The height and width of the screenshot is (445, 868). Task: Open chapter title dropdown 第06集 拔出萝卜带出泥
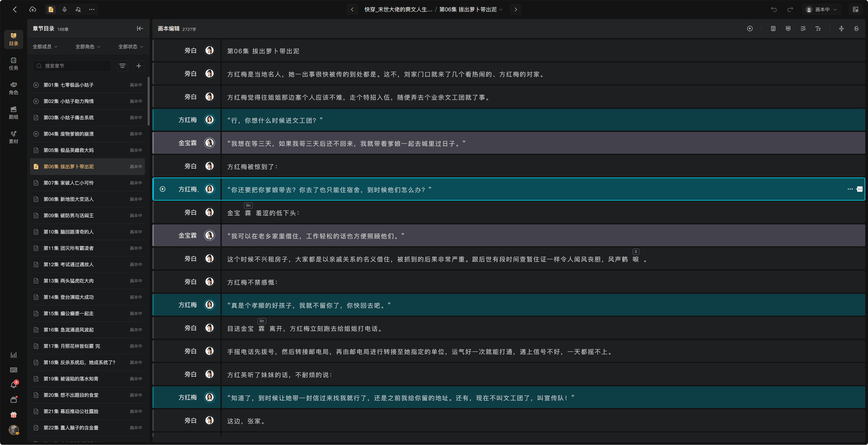tap(471, 9)
